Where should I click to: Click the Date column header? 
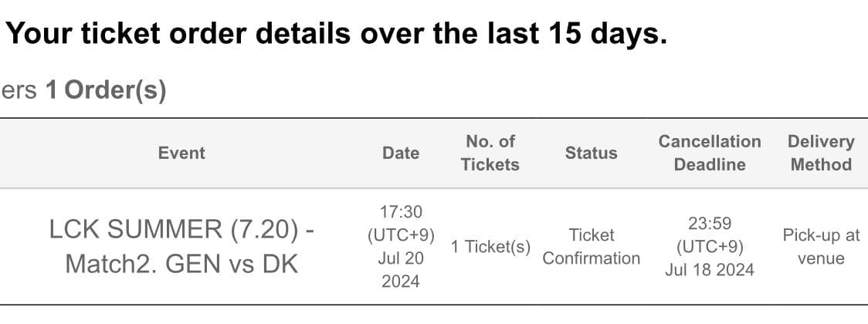pos(401,153)
